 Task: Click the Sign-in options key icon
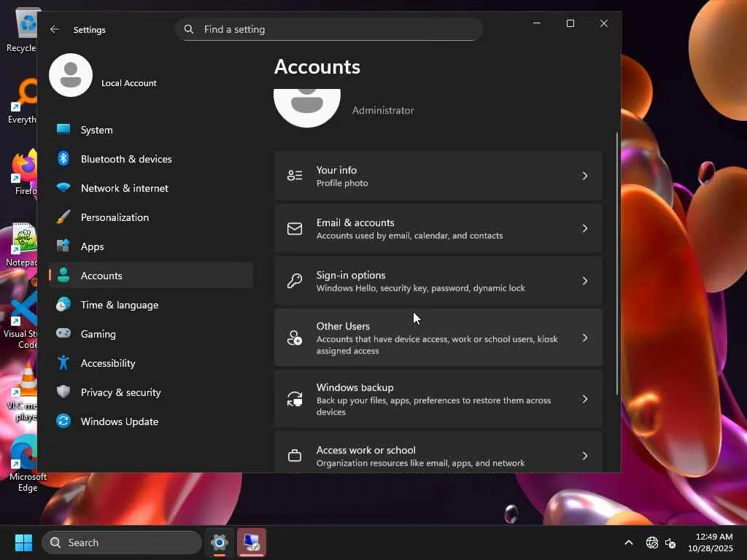pyautogui.click(x=295, y=281)
